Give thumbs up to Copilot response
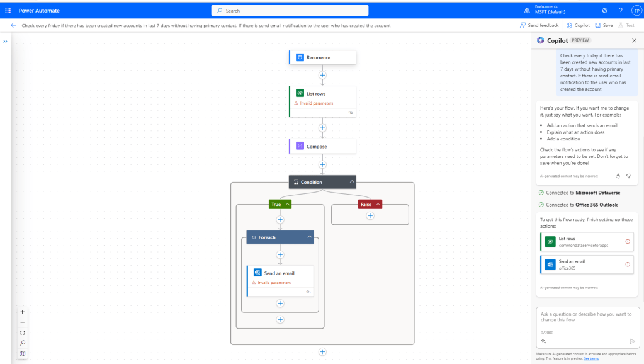 click(x=618, y=176)
